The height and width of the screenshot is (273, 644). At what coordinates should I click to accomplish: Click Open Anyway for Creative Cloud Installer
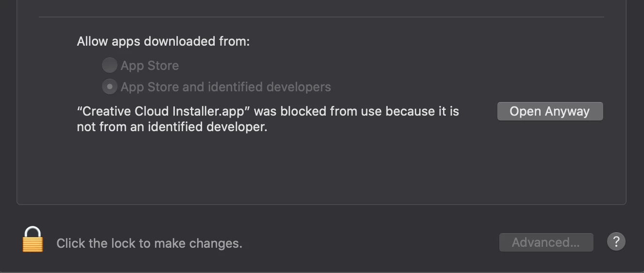pyautogui.click(x=550, y=111)
